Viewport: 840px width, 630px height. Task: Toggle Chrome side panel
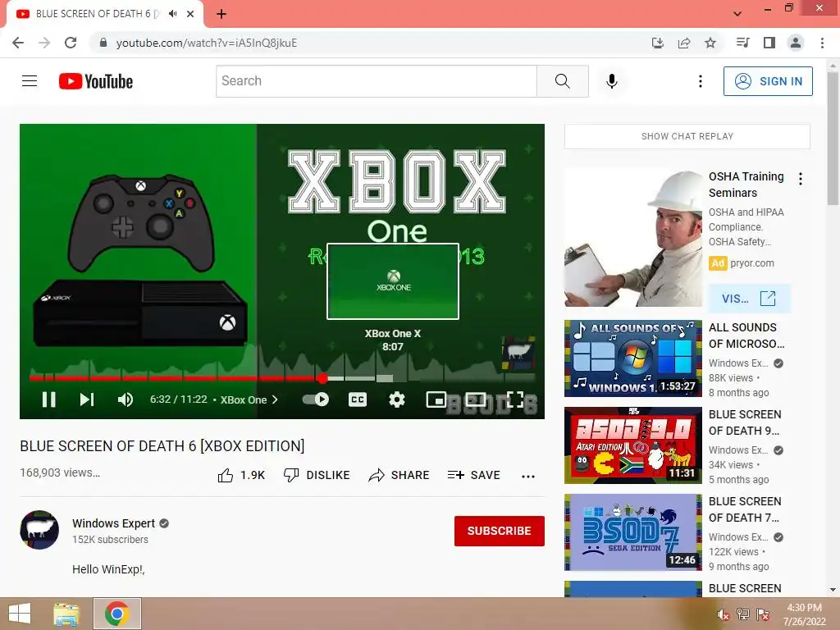[x=769, y=43]
